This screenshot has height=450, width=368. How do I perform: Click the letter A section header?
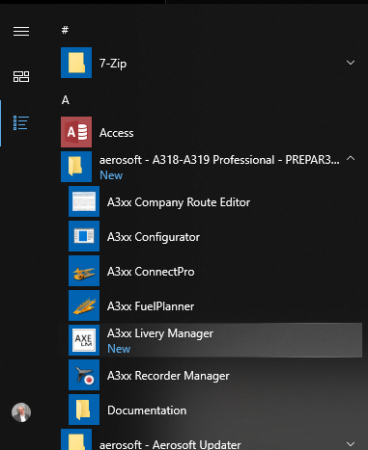(65, 100)
